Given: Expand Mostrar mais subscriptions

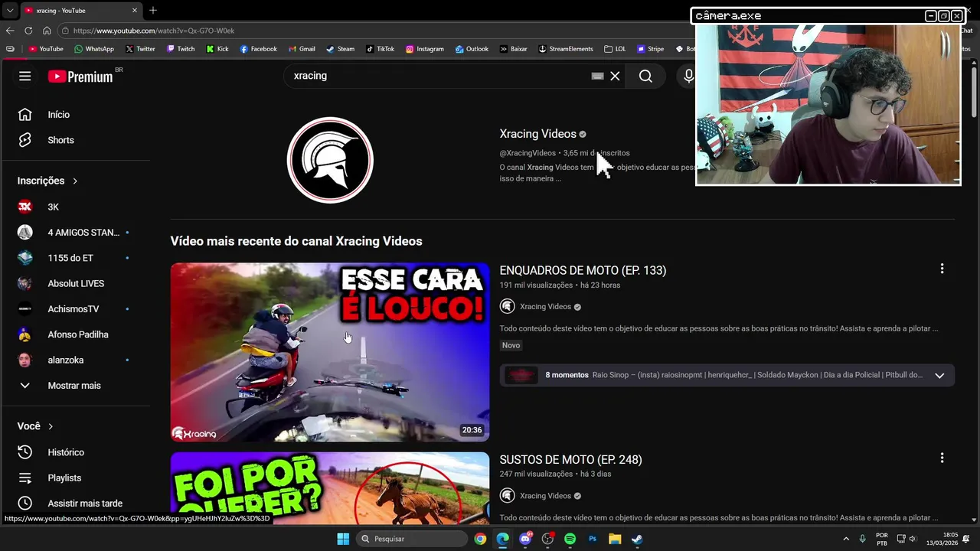Looking at the screenshot, I should click(76, 386).
